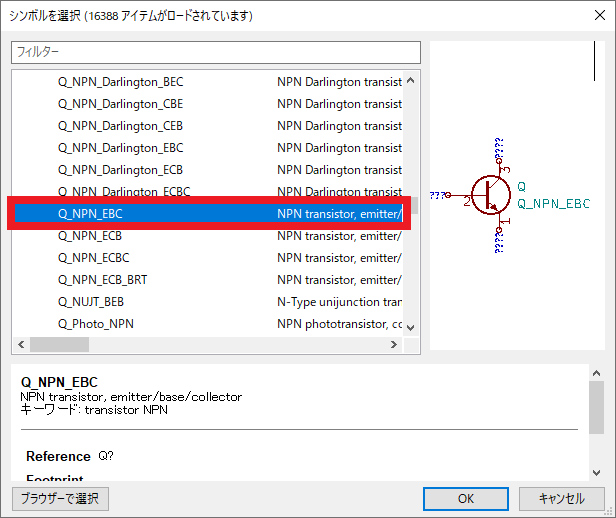Select Q_NPN_Darlington_BEC from the symbol list
This screenshot has width=616, height=518.
coord(120,82)
